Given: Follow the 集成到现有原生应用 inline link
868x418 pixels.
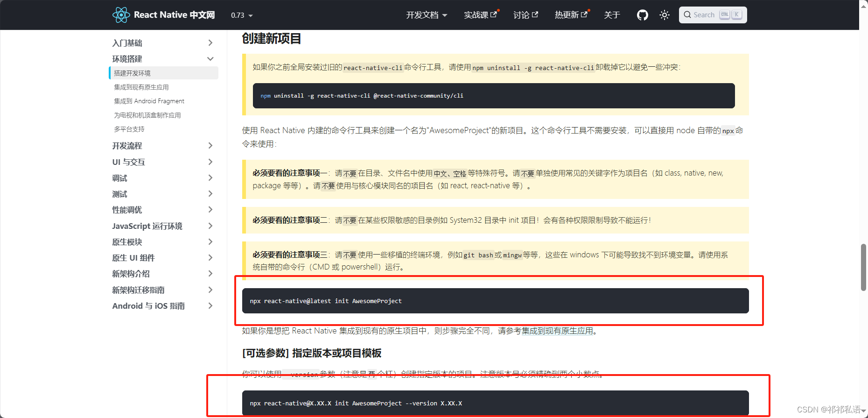Looking at the screenshot, I should tap(557, 331).
